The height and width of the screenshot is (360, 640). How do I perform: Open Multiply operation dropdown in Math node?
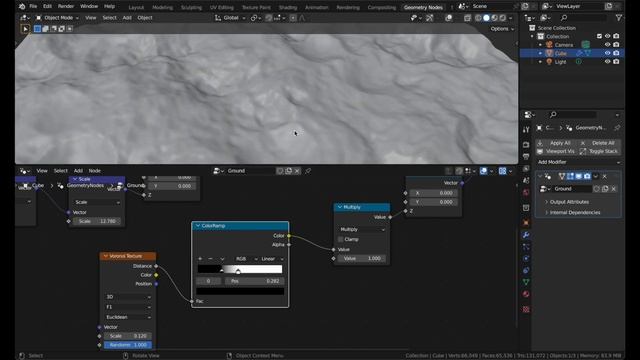coord(362,229)
